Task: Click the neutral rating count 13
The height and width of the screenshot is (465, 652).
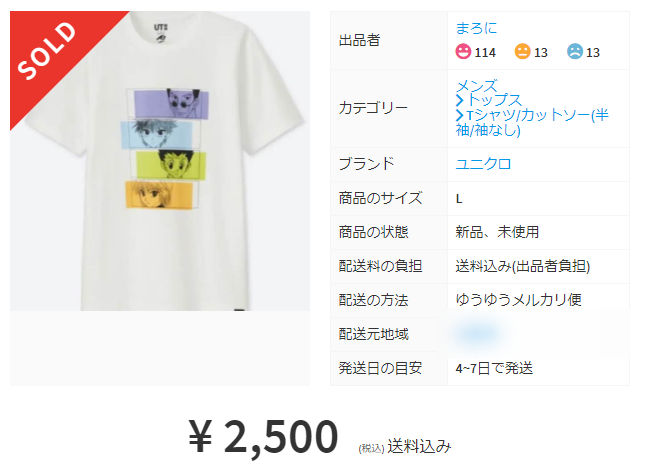Action: [541, 52]
